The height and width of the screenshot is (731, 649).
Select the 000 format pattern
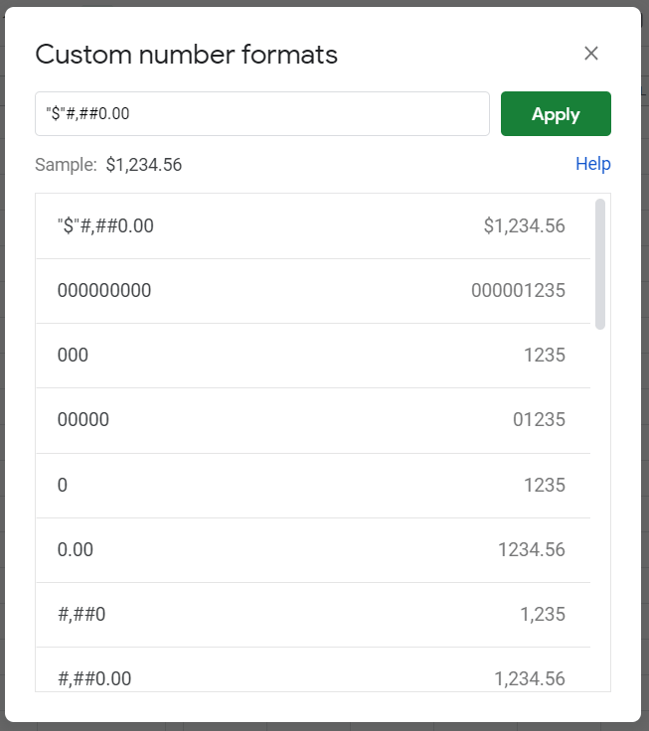coord(73,355)
